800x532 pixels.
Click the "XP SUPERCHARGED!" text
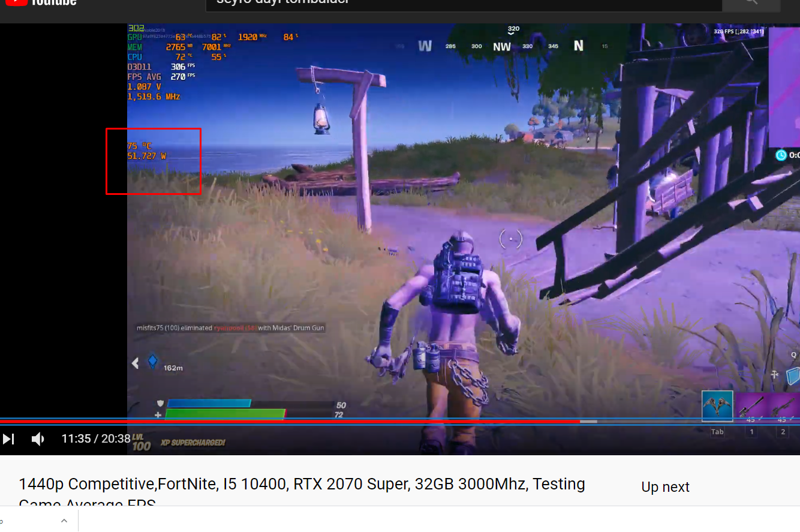[x=193, y=443]
